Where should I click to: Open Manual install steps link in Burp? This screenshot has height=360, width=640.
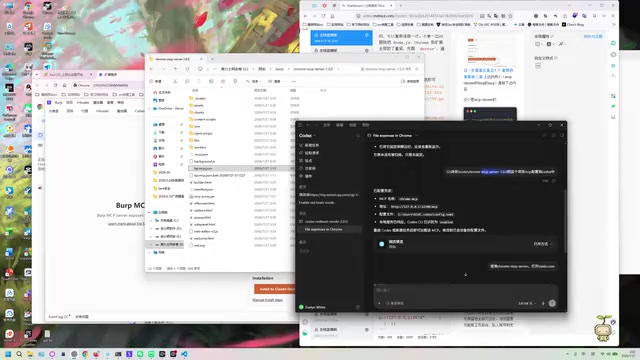click(267, 300)
